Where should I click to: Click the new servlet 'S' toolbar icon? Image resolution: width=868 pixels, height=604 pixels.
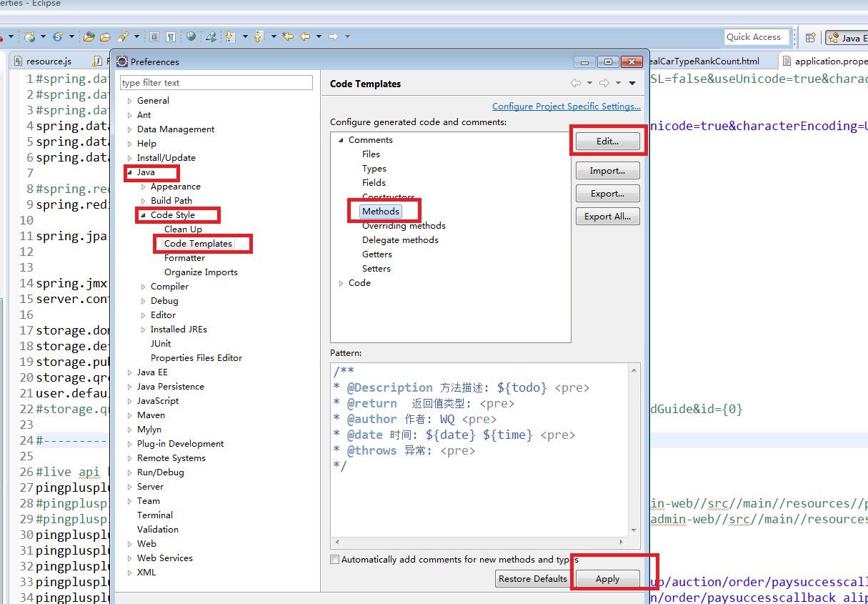(58, 36)
